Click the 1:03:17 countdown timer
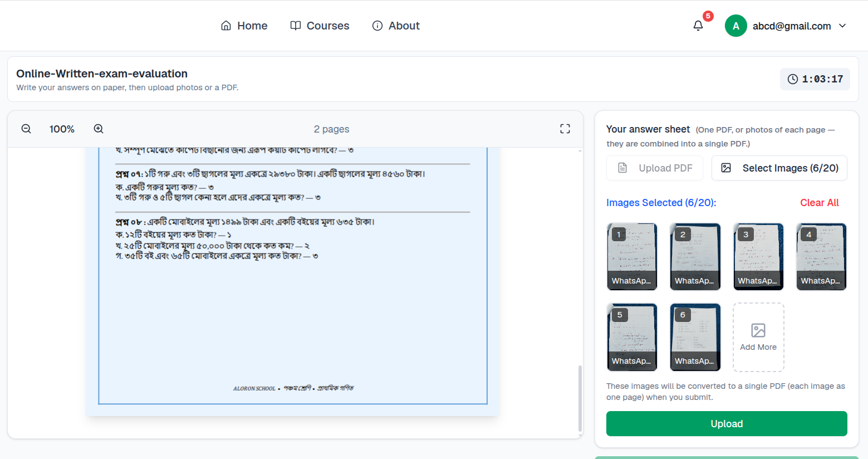Viewport: 868px width, 459px height. pyautogui.click(x=822, y=79)
